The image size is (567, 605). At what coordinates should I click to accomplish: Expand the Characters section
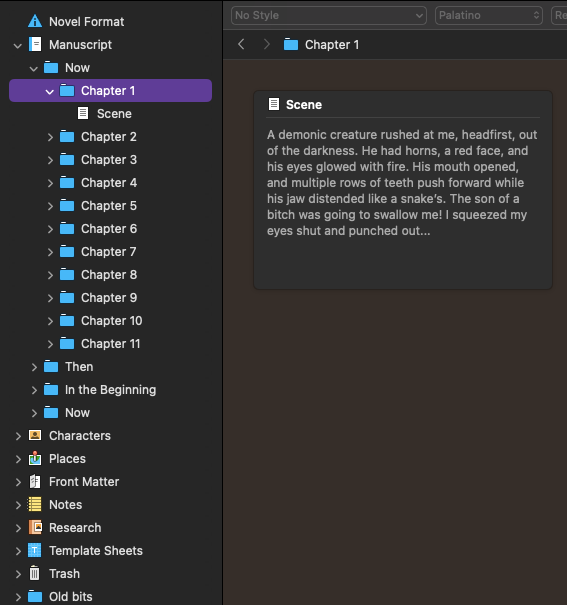click(18, 436)
